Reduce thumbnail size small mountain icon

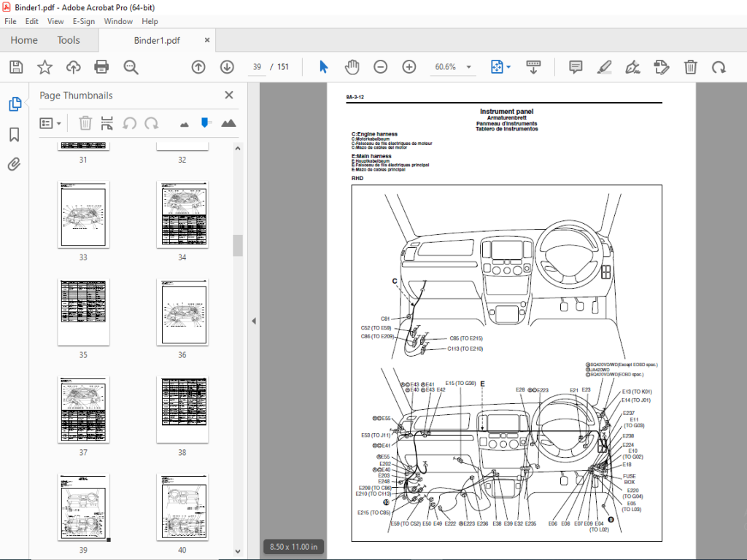point(185,125)
